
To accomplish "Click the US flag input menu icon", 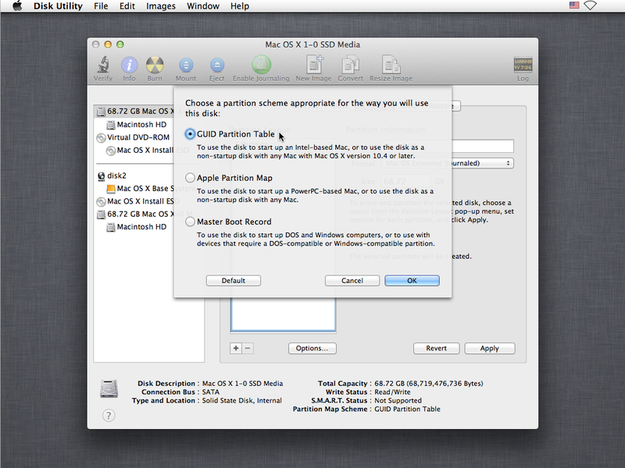I will pos(574,5).
